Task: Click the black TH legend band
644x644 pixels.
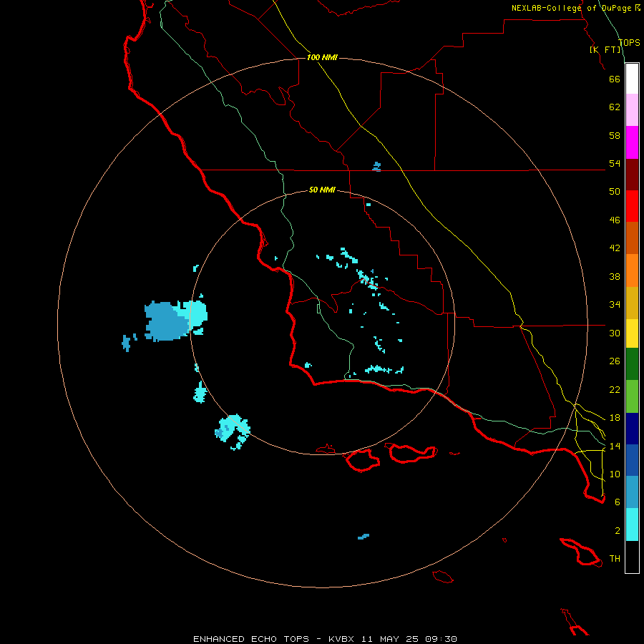Action: click(632, 557)
